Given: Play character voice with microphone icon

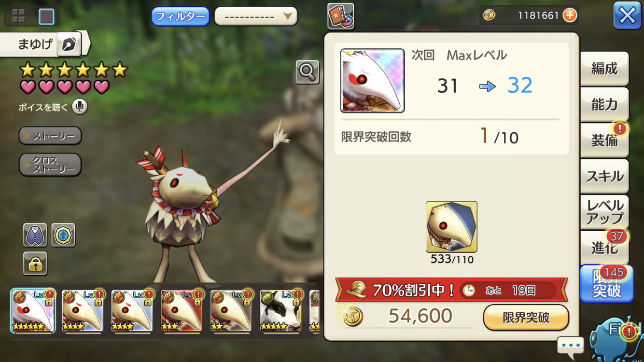Looking at the screenshot, I should coord(80,107).
